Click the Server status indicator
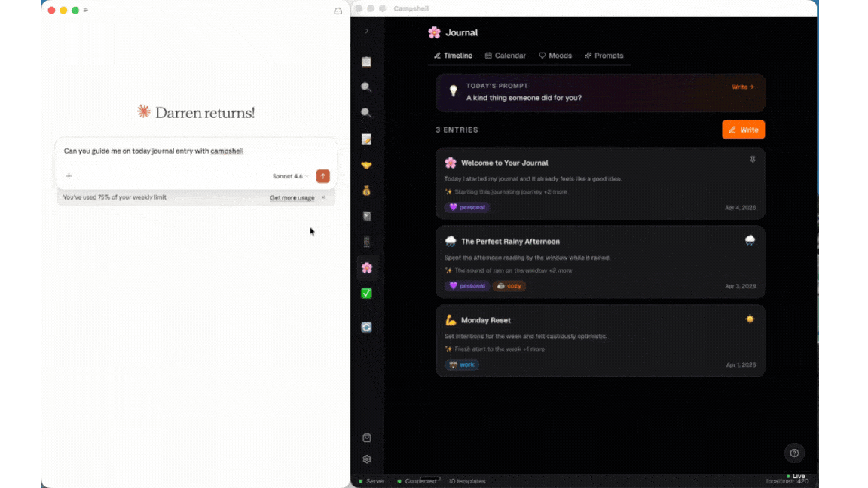The image size is (868, 488). pyautogui.click(x=371, y=481)
